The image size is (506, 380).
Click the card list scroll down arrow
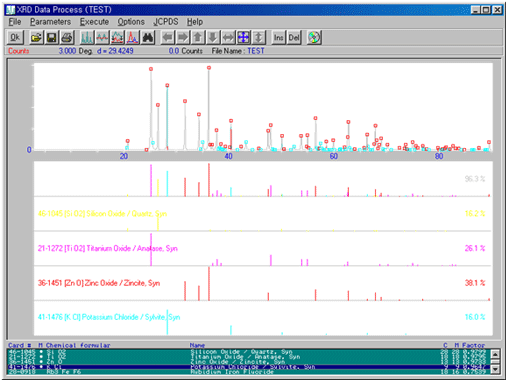[x=495, y=369]
